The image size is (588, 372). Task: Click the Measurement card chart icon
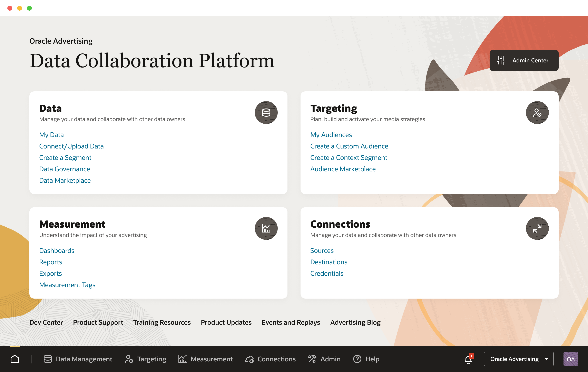(x=266, y=228)
